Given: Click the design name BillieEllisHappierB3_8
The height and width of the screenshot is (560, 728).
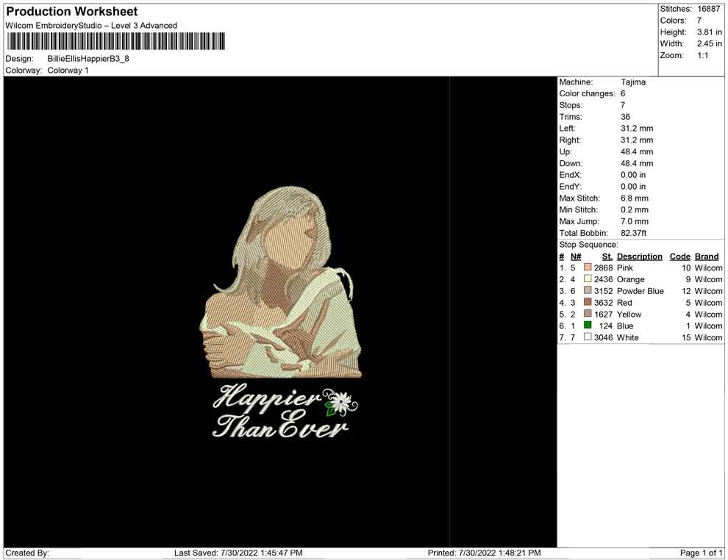Looking at the screenshot, I should (x=88, y=59).
